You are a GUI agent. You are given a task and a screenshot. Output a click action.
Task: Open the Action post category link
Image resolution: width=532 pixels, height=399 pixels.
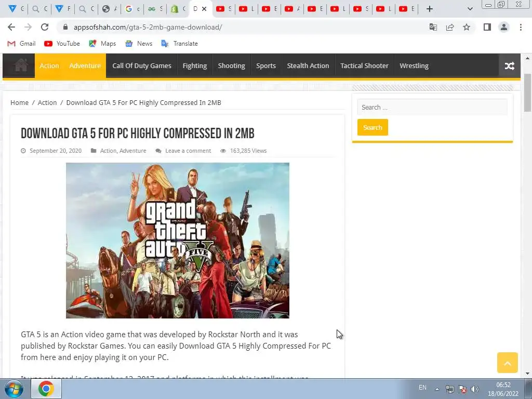point(108,151)
